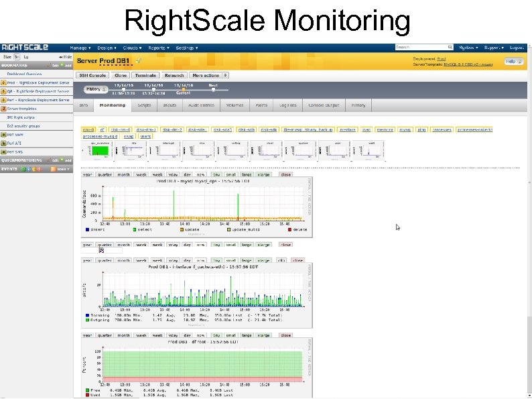The height and width of the screenshot is (399, 532).
Task: Click the RSS feed icon in Events
Action: [x=53, y=169]
